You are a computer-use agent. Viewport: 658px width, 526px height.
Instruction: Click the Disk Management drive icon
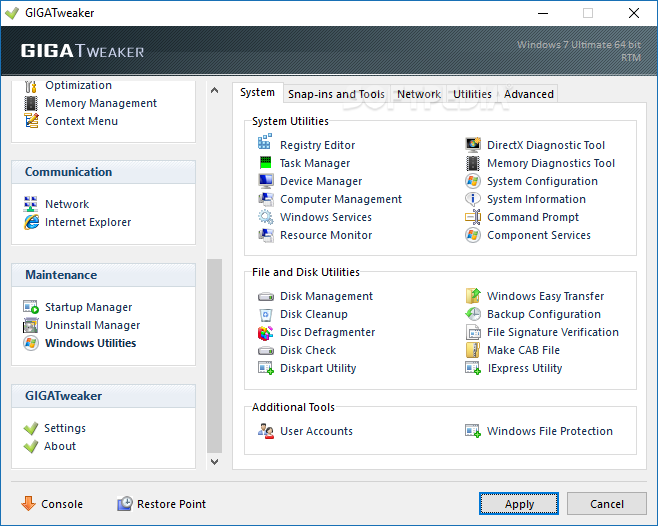click(x=266, y=296)
